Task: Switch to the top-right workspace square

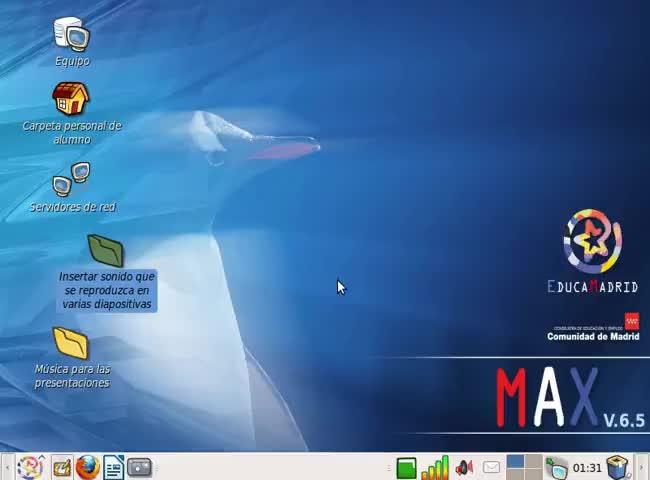Action: pyautogui.click(x=534, y=461)
